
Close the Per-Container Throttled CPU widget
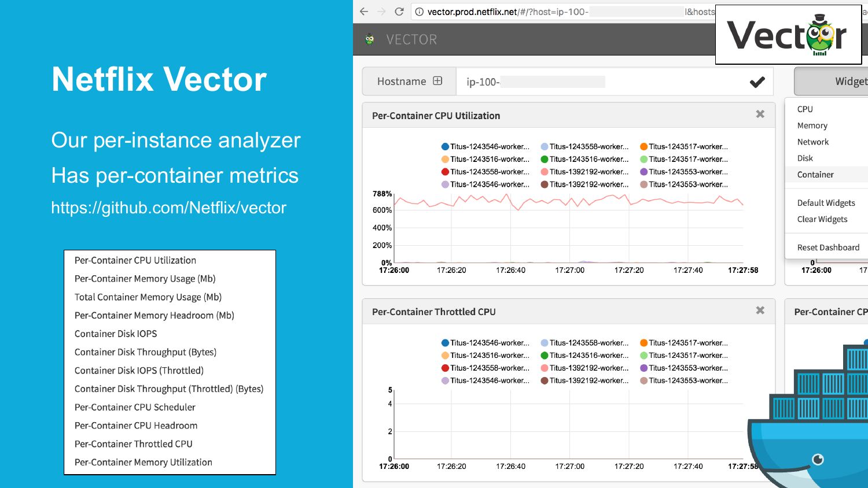tap(760, 310)
